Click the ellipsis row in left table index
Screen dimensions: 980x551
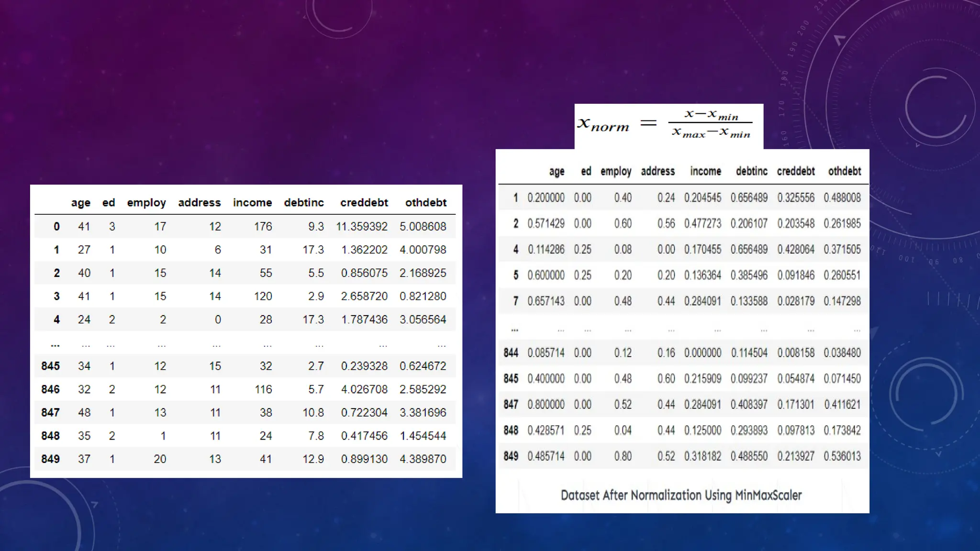coord(55,344)
